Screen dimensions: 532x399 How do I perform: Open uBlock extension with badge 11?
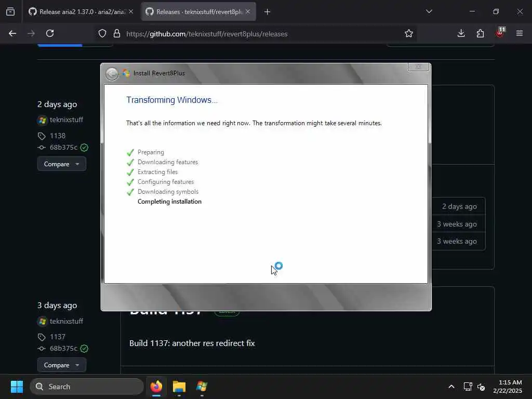tap(500, 33)
